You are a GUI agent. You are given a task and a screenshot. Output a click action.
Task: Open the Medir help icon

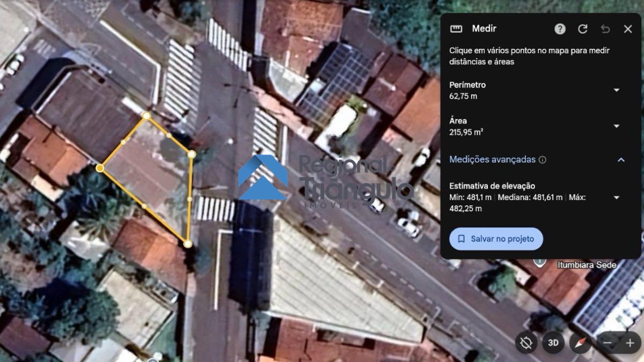click(x=560, y=29)
